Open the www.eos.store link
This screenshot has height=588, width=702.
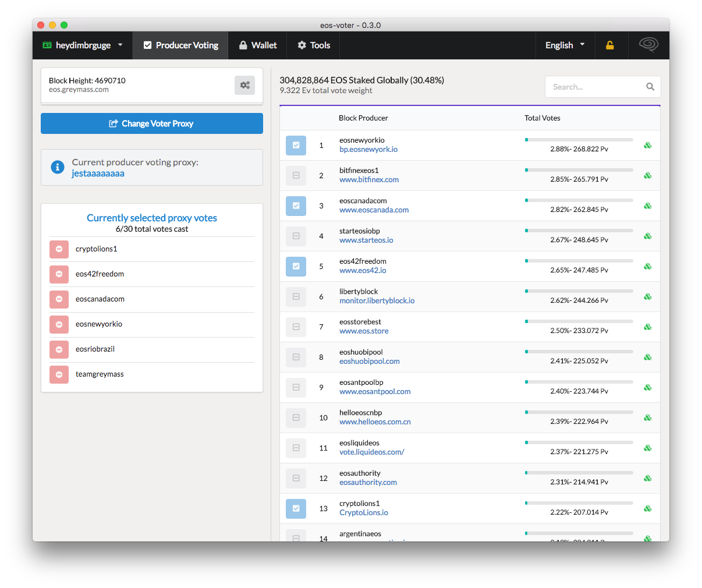(364, 331)
